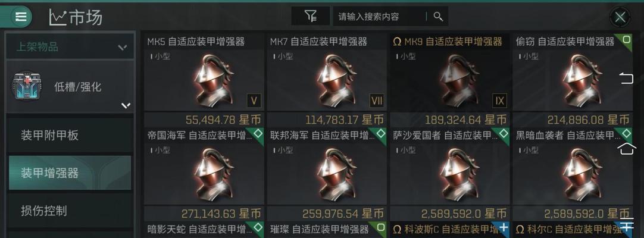The width and height of the screenshot is (644, 238).
Task: Click the magnifier search icon
Action: point(438,17)
